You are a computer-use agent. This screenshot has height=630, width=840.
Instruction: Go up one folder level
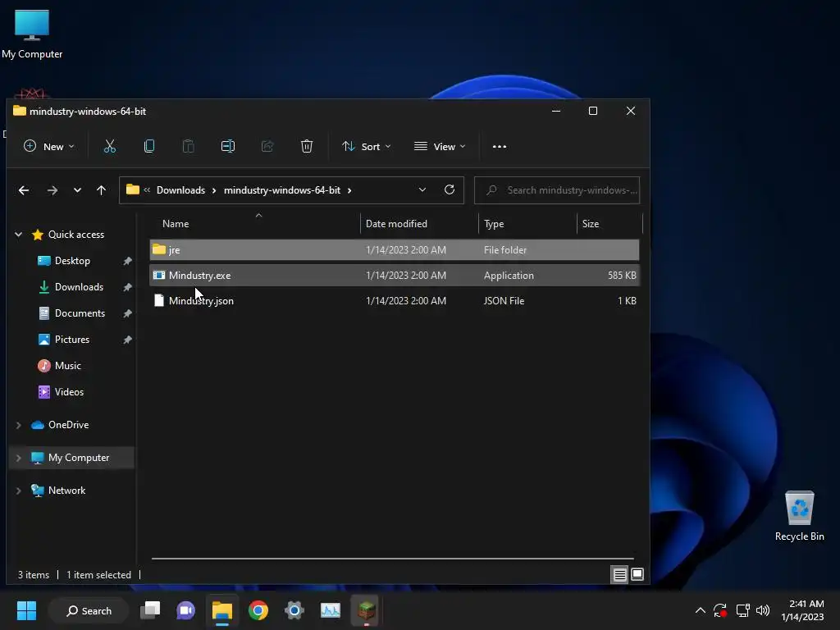[x=101, y=190]
